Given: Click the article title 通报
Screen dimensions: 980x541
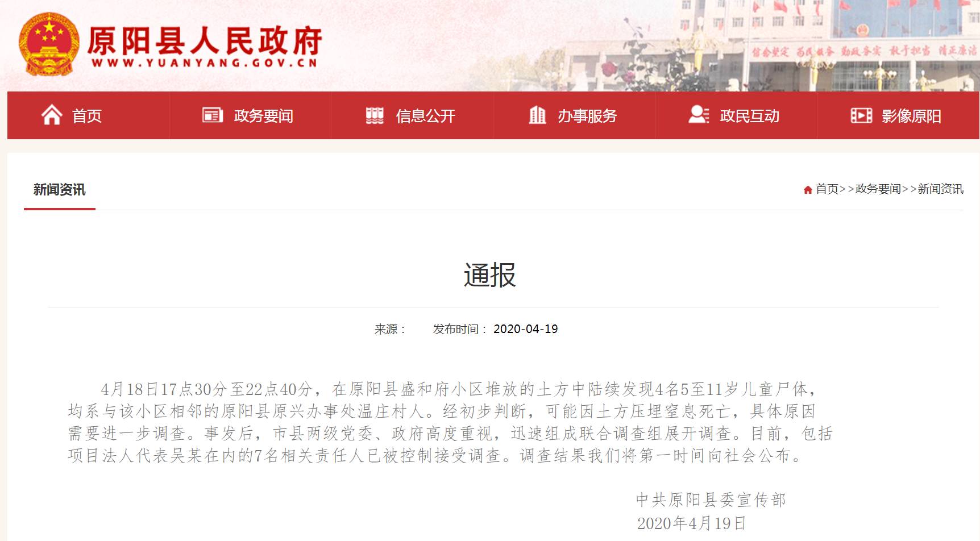Looking at the screenshot, I should tap(490, 276).
